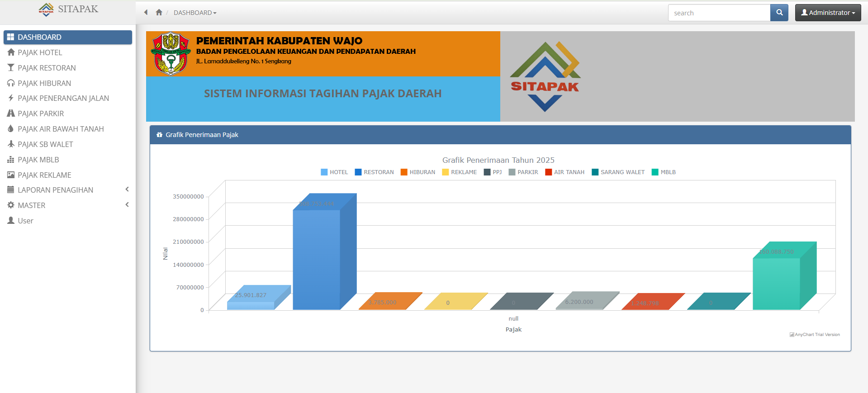Open the Administrator dropdown
868x393 pixels.
pyautogui.click(x=828, y=13)
